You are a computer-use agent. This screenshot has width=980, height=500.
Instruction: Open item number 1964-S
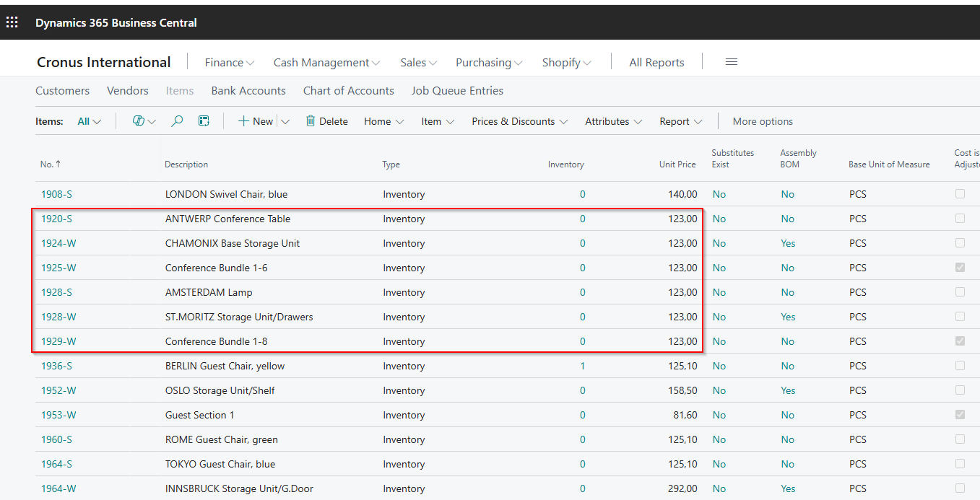coord(56,464)
